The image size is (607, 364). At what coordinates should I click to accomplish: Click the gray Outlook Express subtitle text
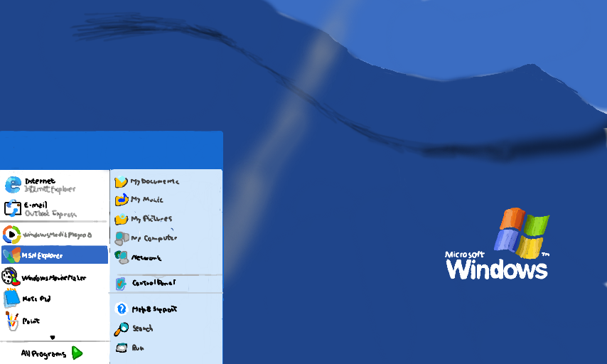click(x=50, y=213)
